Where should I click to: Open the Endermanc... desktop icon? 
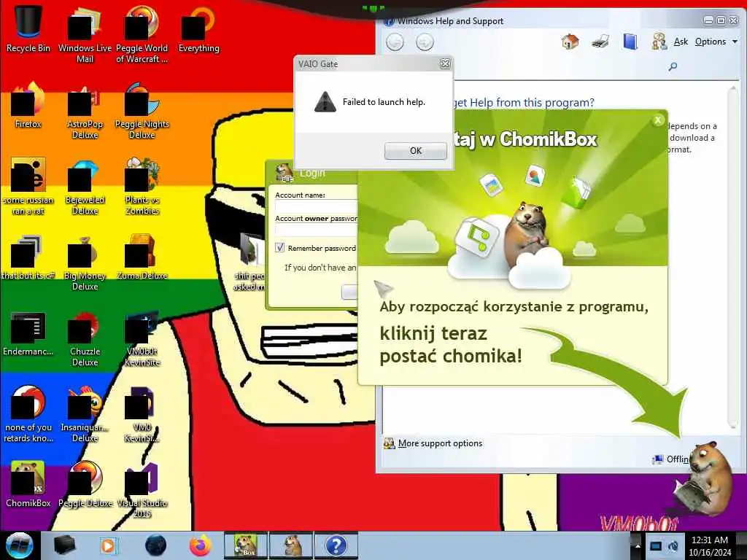(x=28, y=333)
